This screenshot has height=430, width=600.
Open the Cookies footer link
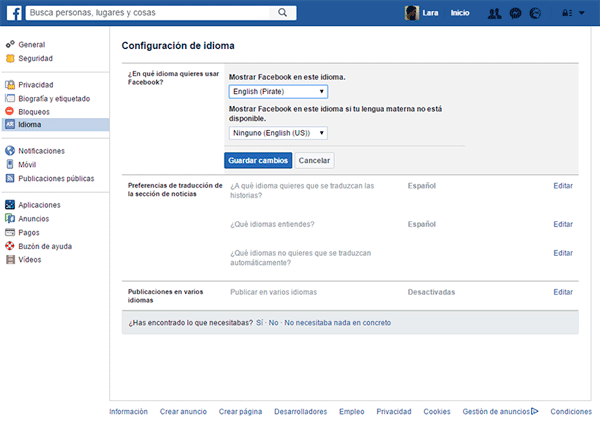point(437,411)
